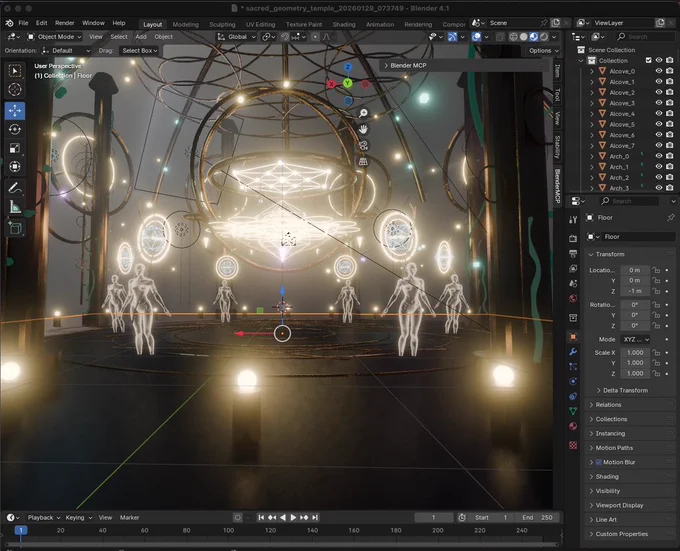680x551 pixels.
Task: Click the current frame number field
Action: [433, 518]
